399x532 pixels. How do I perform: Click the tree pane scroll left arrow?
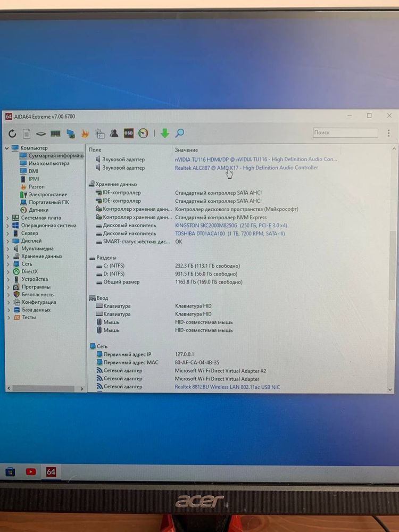(9, 388)
